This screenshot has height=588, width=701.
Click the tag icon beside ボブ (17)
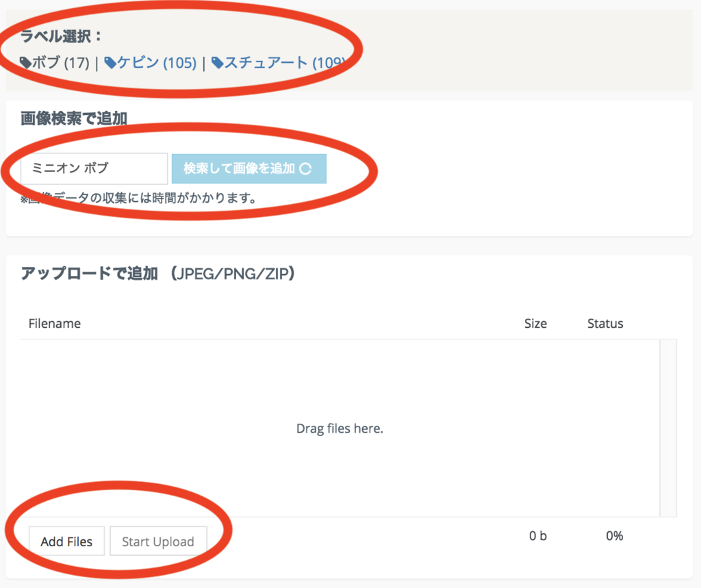point(25,62)
